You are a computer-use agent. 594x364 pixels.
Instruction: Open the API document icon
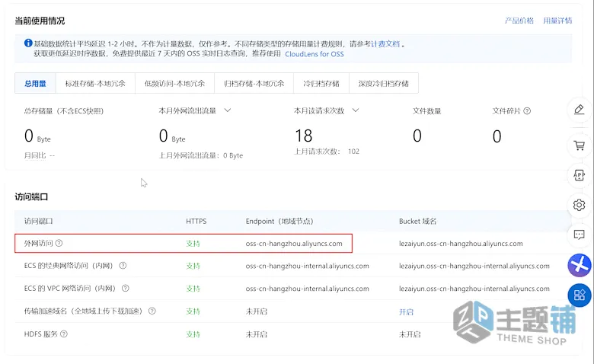[x=579, y=175]
